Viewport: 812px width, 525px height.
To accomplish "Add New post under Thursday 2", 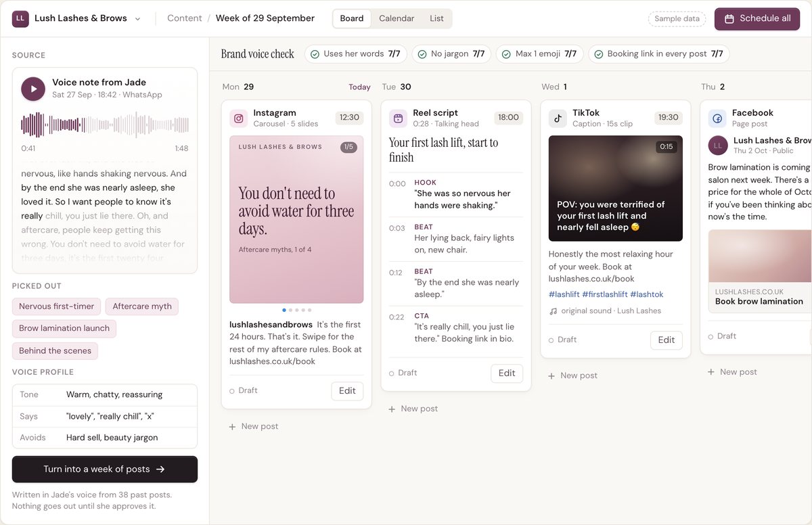I will (x=733, y=372).
